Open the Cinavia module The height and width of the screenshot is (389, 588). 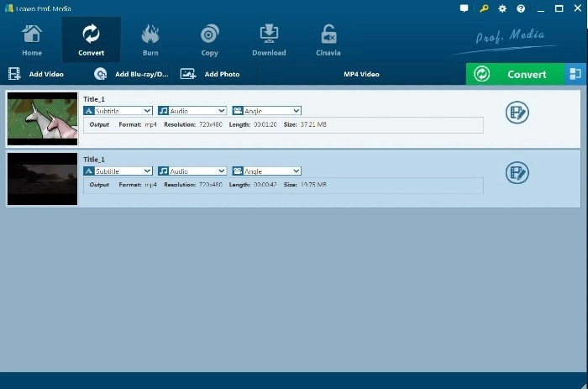tap(328, 40)
